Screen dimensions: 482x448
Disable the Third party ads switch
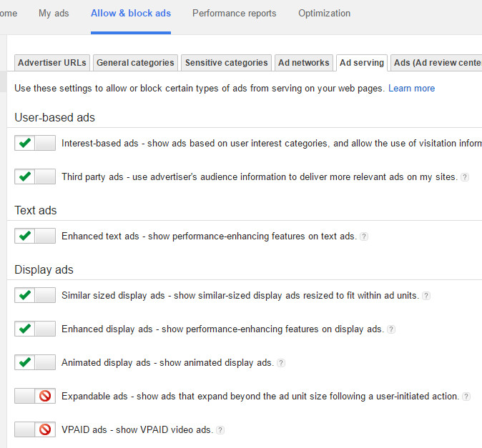coord(35,176)
